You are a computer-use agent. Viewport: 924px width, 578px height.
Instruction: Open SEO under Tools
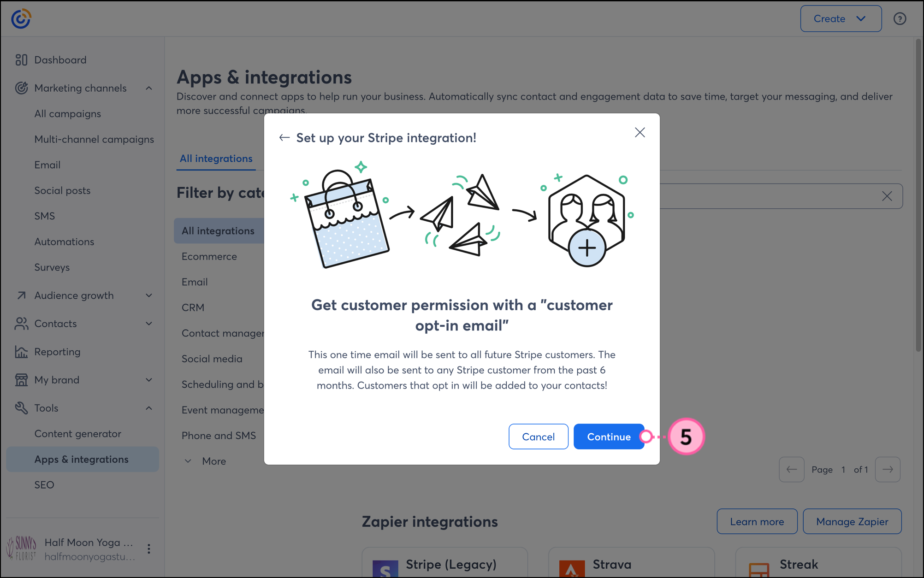coord(44,485)
